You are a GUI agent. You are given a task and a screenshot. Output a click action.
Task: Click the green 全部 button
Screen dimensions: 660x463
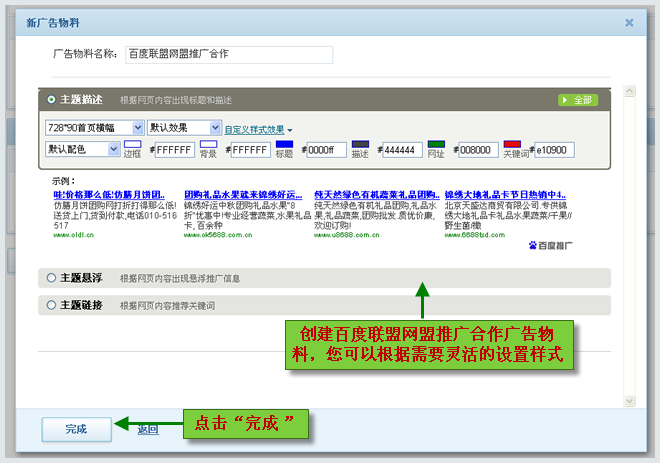tap(578, 100)
